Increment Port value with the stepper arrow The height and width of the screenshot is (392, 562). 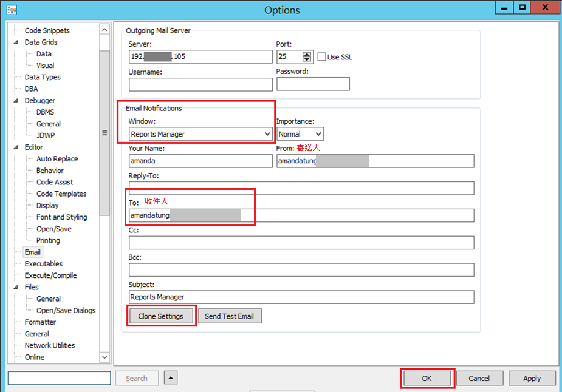click(x=306, y=53)
